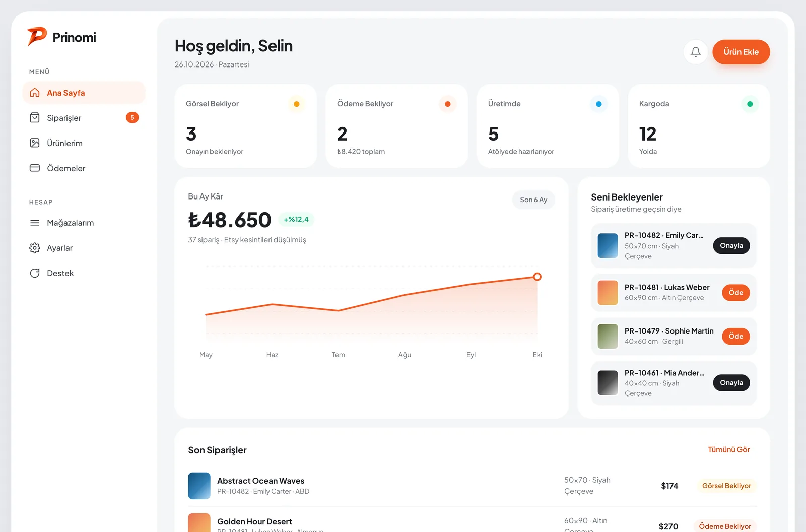The image size is (806, 532).
Task: Click the Eki data point on chart
Action: (x=538, y=277)
